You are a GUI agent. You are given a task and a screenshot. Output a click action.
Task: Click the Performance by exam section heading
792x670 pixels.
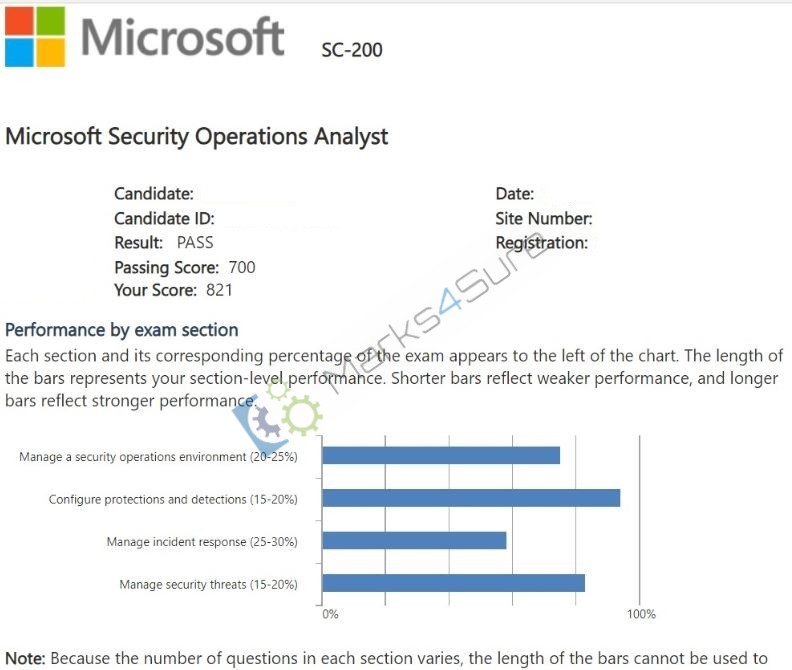point(122,330)
